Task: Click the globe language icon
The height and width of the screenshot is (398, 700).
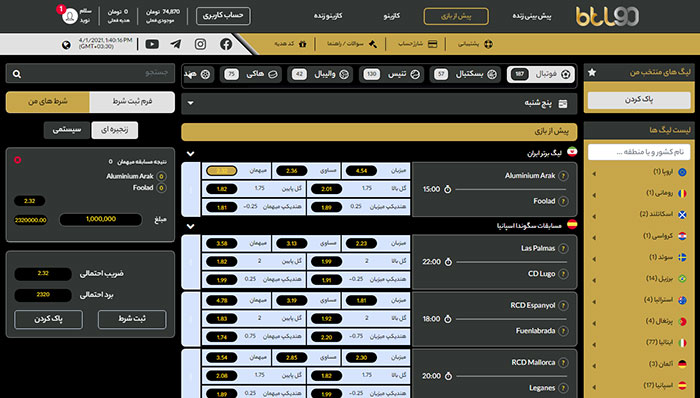Action: pos(67,45)
